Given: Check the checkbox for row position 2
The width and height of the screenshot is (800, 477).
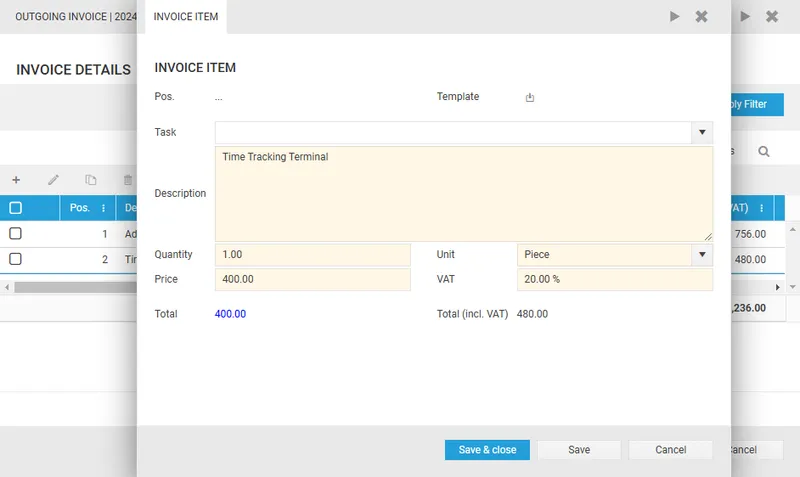Looking at the screenshot, I should tap(15, 259).
